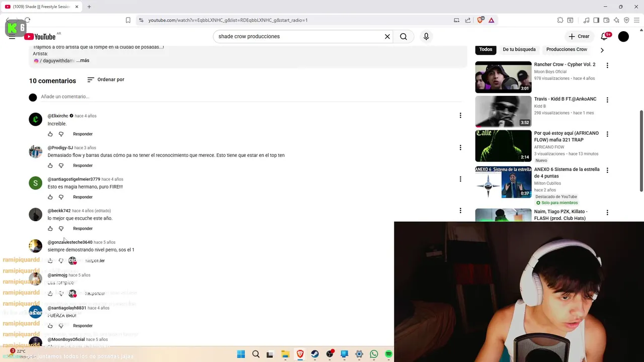
Task: Open @gonzalesteche3640 channel link
Action: 70,242
